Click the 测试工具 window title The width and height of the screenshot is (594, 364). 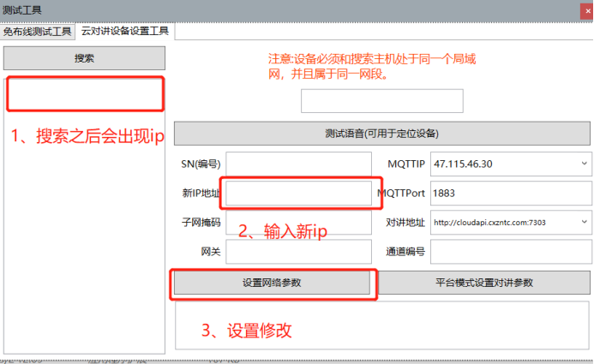pos(22,9)
